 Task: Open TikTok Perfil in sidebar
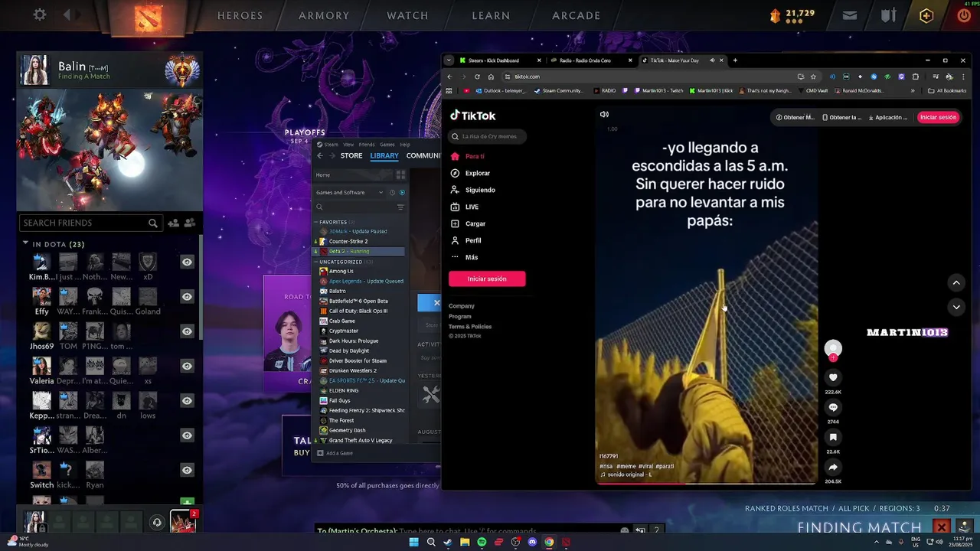(473, 240)
